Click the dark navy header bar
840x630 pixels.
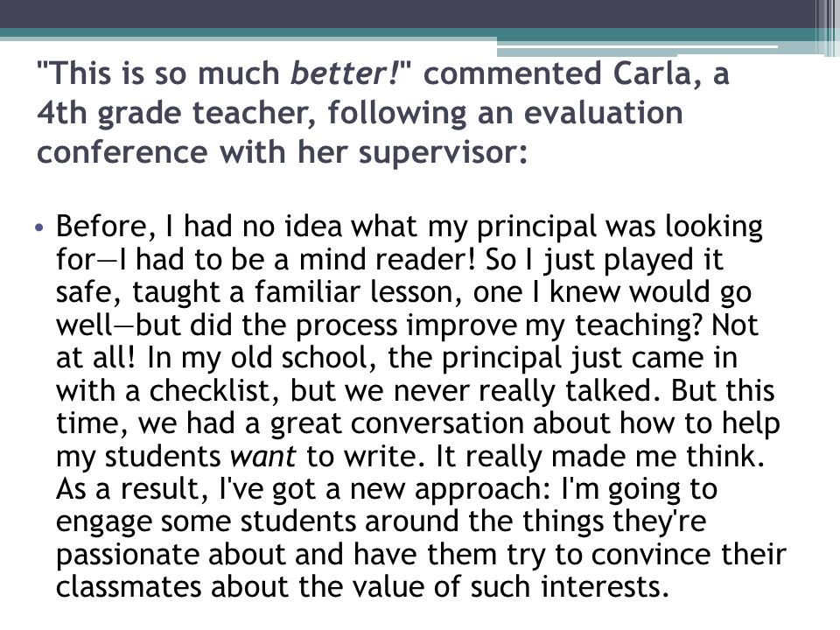(x=407, y=13)
